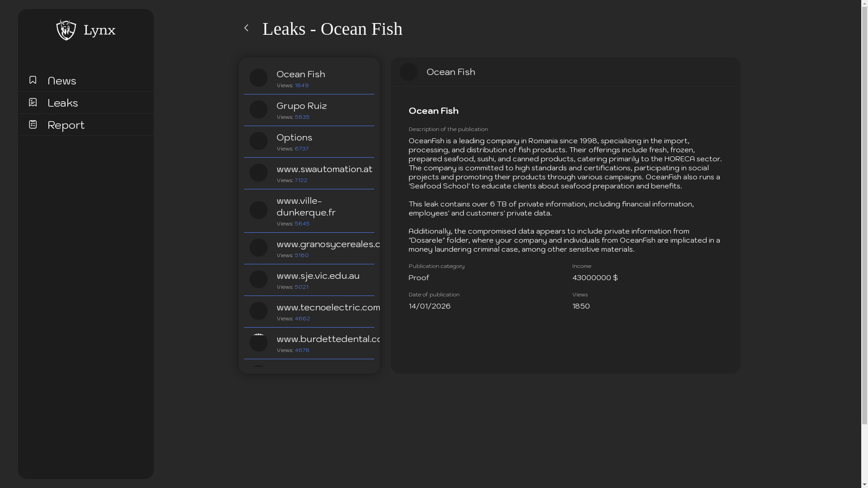Click the News bookmark icon

pos(33,80)
